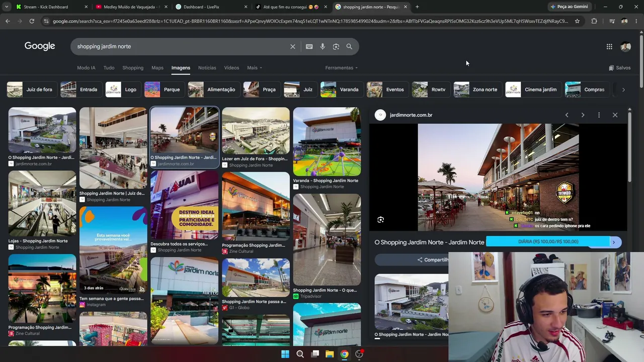
Task: Show the next image in the preview panel
Action: coord(583,115)
